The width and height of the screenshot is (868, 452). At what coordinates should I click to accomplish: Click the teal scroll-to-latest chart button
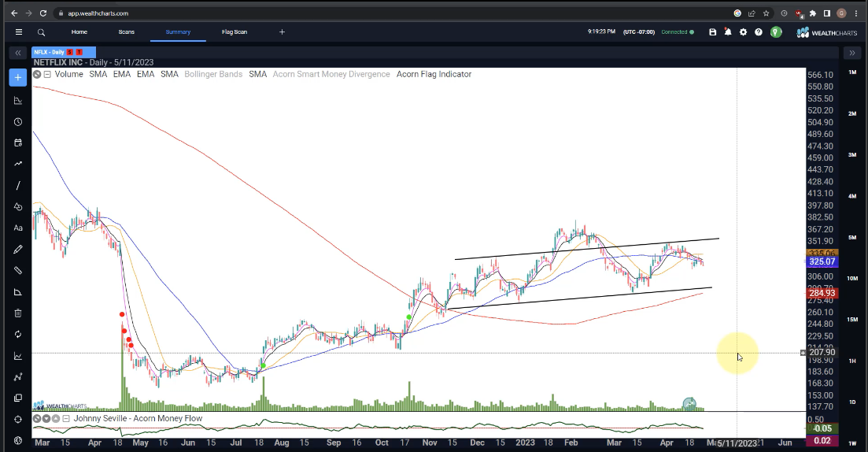click(689, 404)
